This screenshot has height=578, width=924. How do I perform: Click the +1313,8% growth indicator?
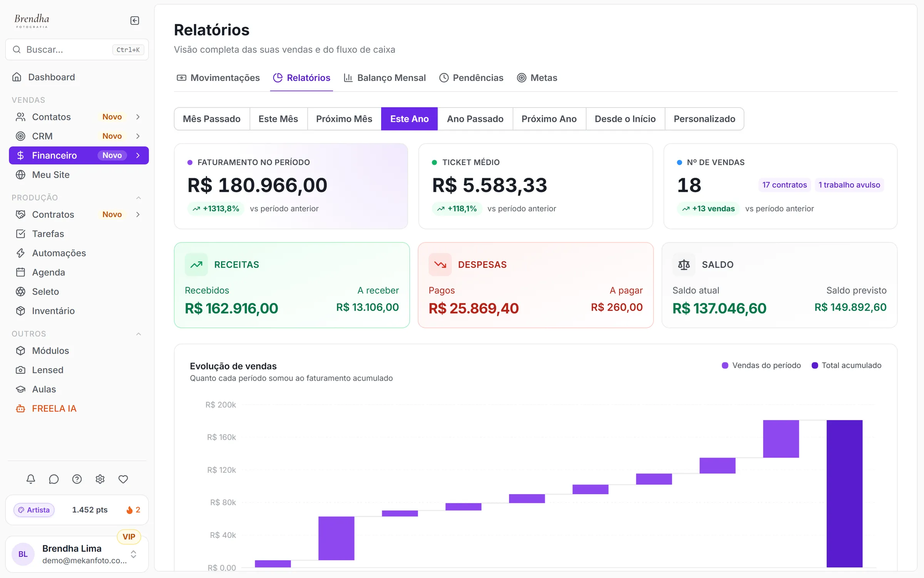[x=216, y=208]
